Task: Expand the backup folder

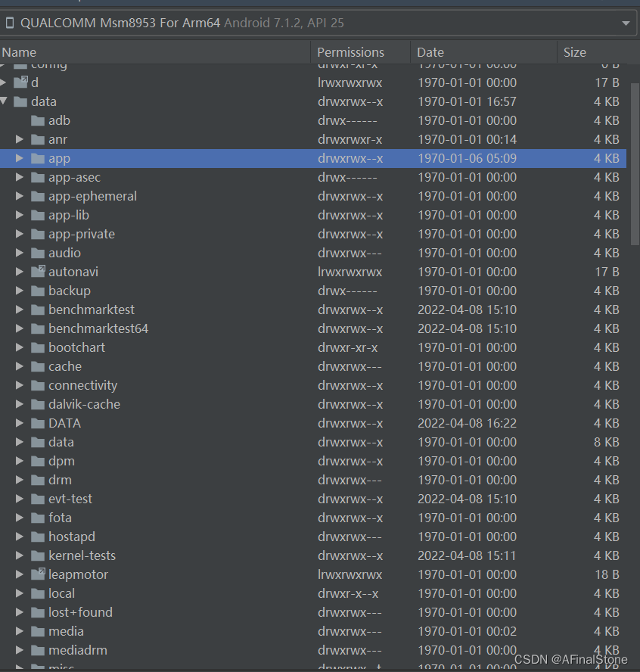Action: tap(19, 290)
